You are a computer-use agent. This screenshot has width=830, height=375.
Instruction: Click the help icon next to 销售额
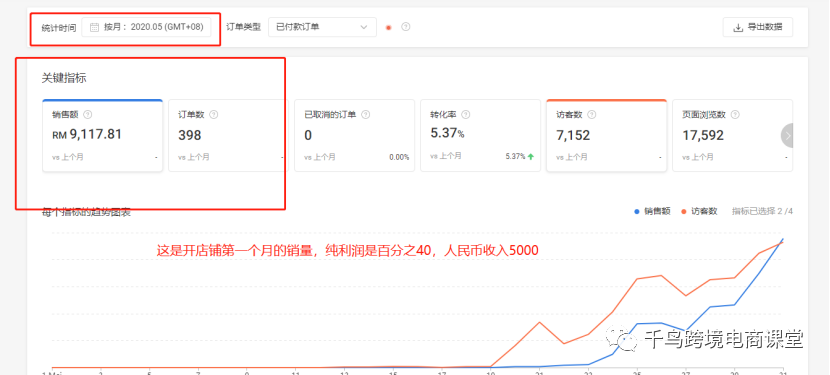point(88,114)
